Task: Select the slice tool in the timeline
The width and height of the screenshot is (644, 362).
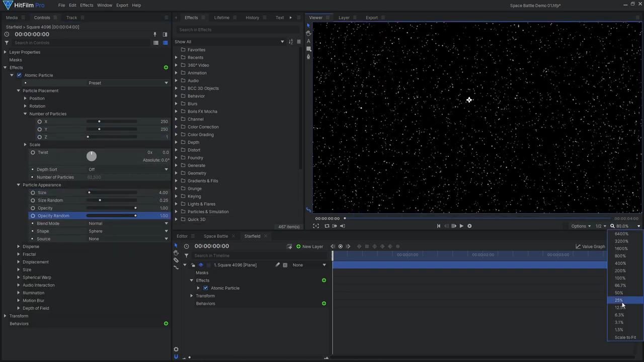Action: pos(176,260)
